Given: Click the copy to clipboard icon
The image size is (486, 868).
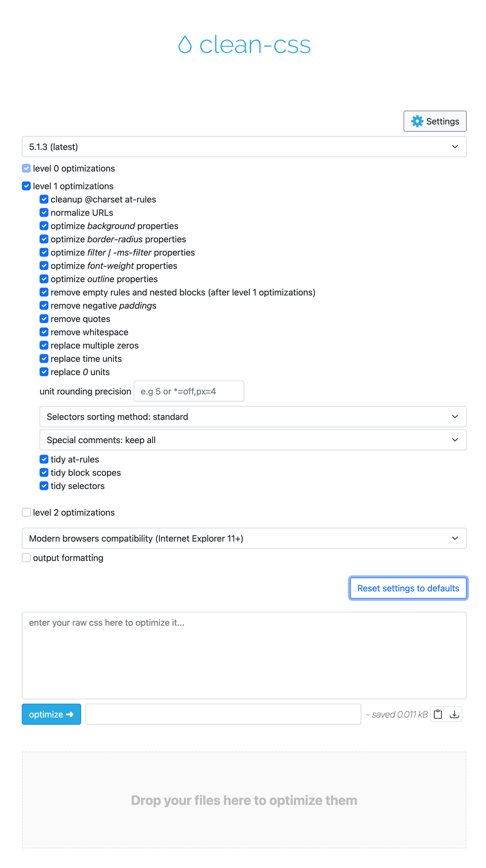Looking at the screenshot, I should coord(438,714).
